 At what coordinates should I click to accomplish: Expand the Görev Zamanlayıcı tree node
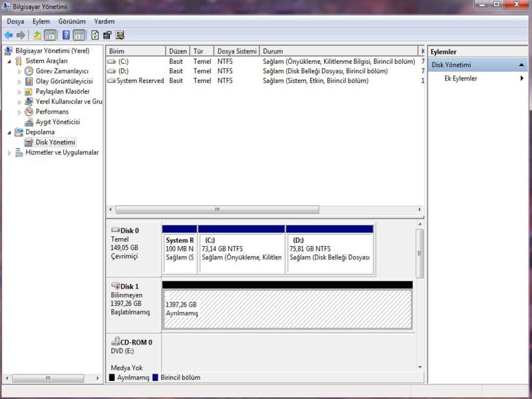point(20,71)
